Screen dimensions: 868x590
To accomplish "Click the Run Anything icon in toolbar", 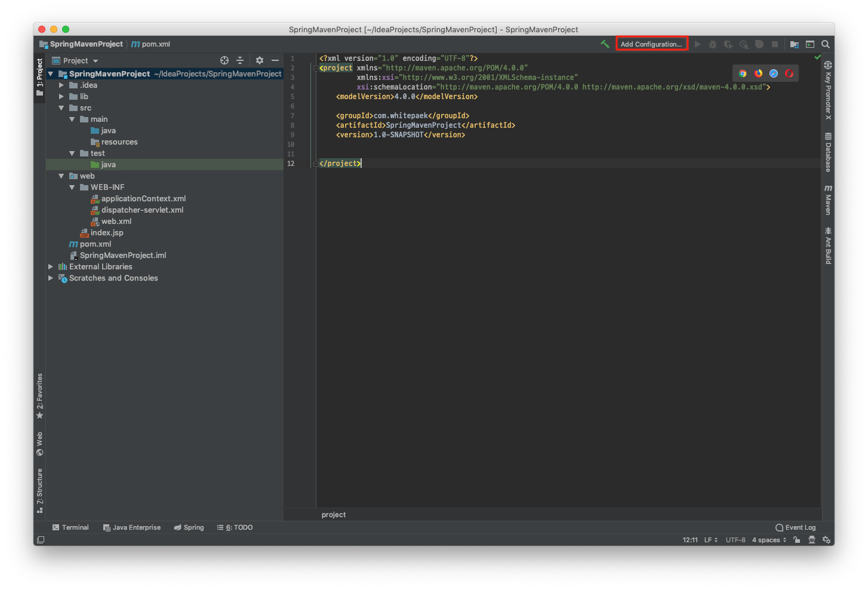I will pyautogui.click(x=810, y=44).
